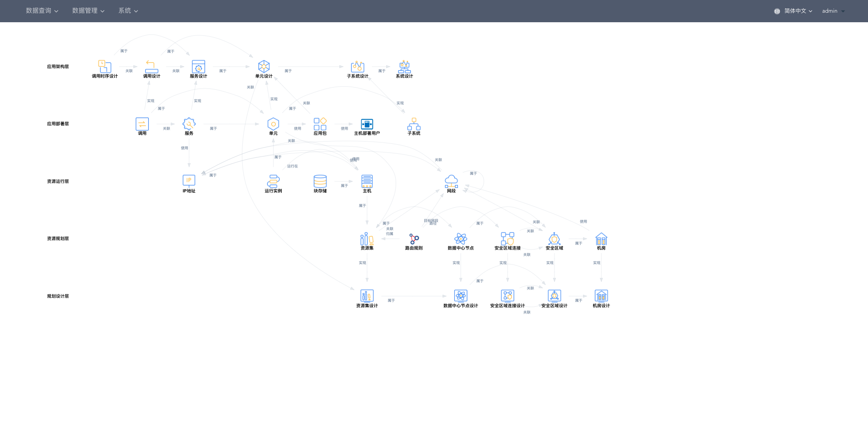Click the 服务 node icon in the 应用部署层 row
868x441 pixels.
(189, 124)
